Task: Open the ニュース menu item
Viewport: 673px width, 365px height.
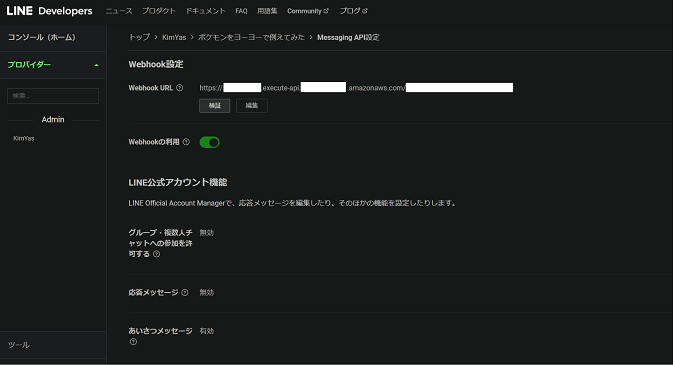Action: tap(119, 11)
